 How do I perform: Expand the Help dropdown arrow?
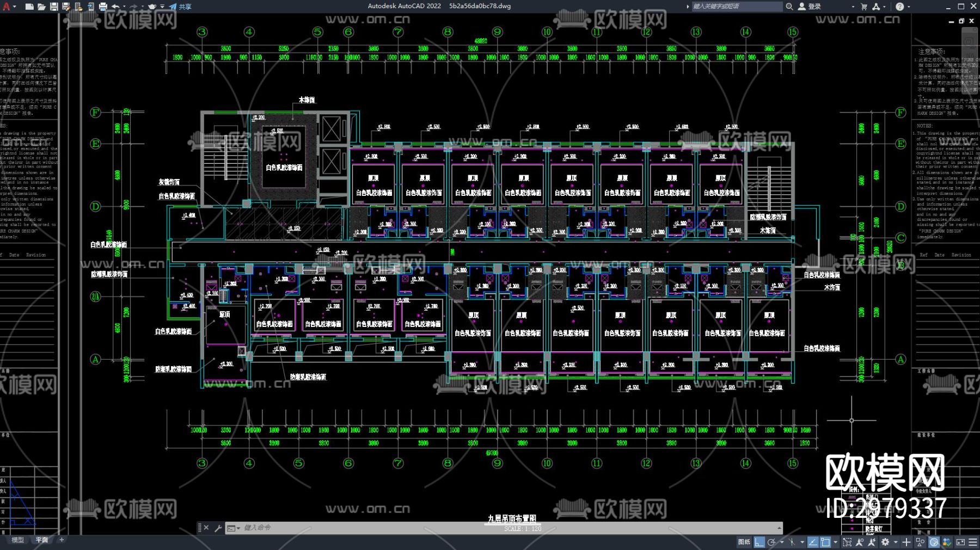tap(908, 7)
